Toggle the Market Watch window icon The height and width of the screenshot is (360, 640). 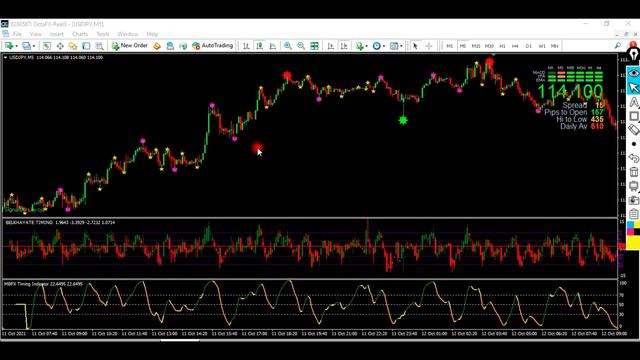(47, 46)
